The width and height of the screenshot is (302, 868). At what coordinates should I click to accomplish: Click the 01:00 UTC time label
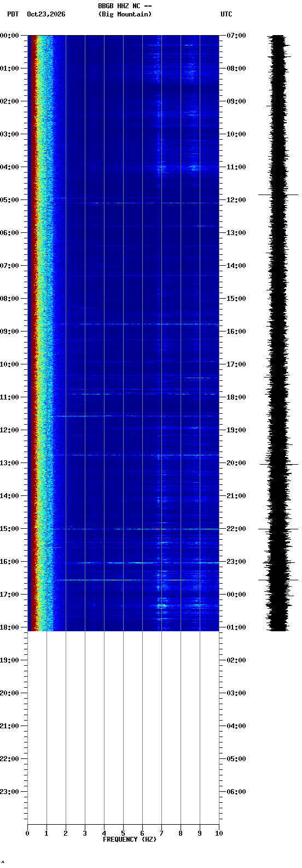[x=236, y=627]
